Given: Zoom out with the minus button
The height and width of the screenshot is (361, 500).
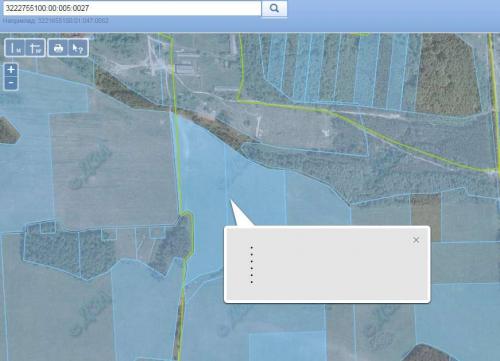Looking at the screenshot, I should click(11, 83).
